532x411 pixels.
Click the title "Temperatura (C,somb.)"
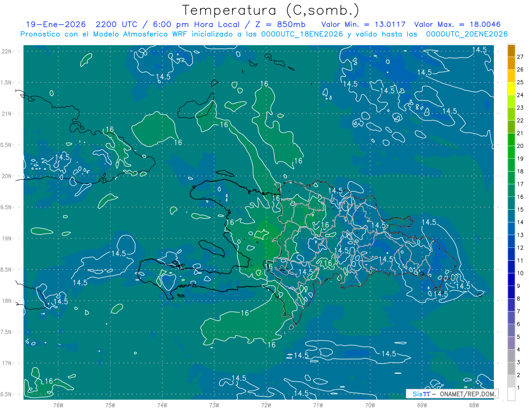click(271, 10)
